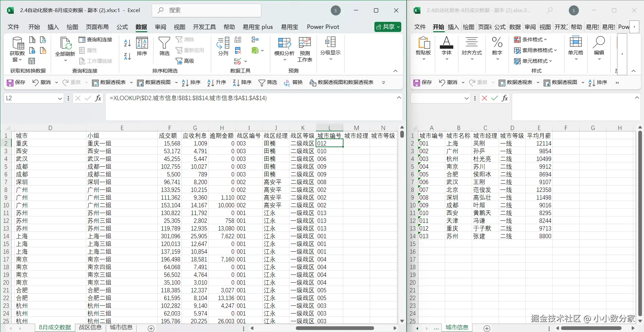Click PivotTable (数据透视表) in left quick toolbar
This screenshot has width=644, height=332.
[109, 82]
